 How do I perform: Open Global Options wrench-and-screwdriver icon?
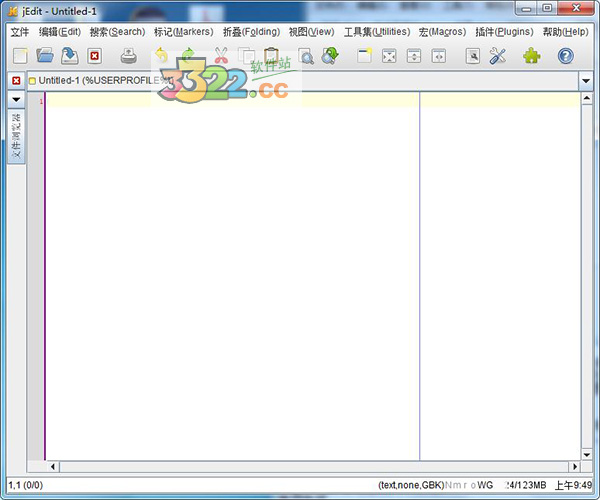[x=498, y=57]
